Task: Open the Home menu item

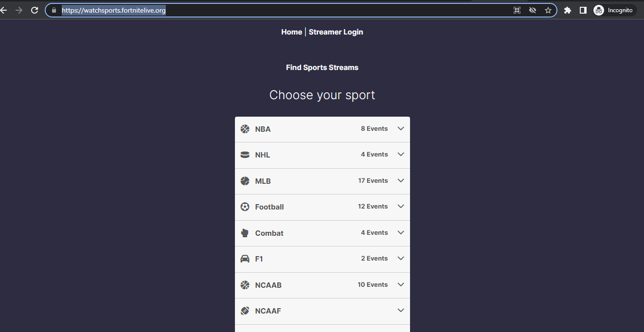Action: tap(291, 32)
